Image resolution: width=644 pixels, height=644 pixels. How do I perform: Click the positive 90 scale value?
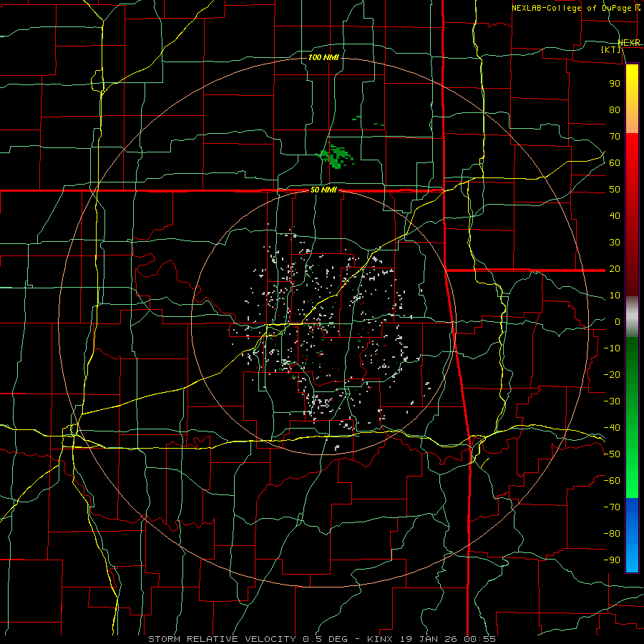(615, 84)
